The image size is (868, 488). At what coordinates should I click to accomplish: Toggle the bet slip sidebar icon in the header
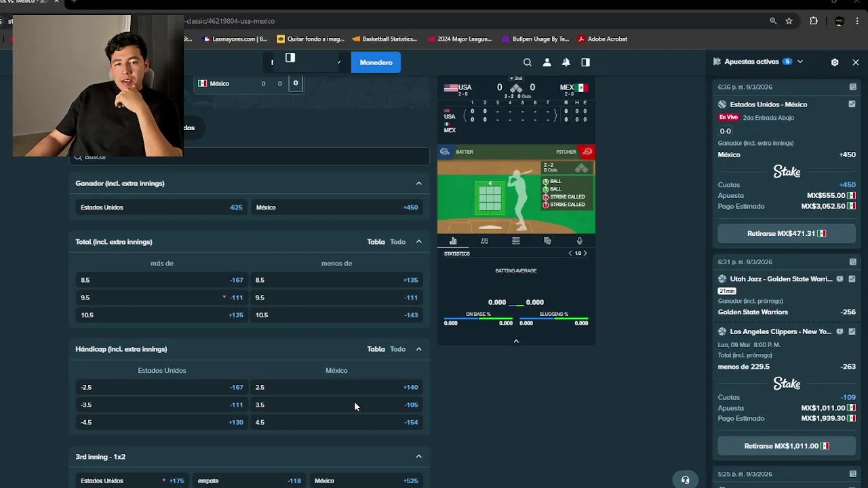pyautogui.click(x=585, y=62)
